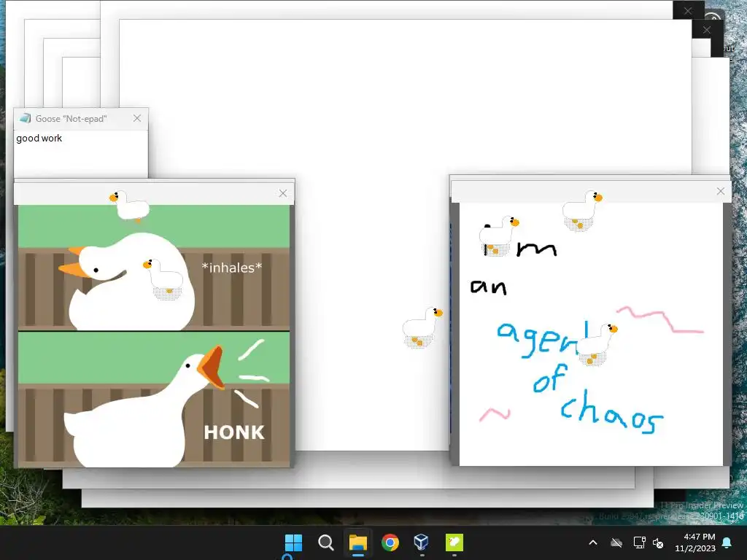Click the Goose "Not-epad" title bar icon

(26, 118)
